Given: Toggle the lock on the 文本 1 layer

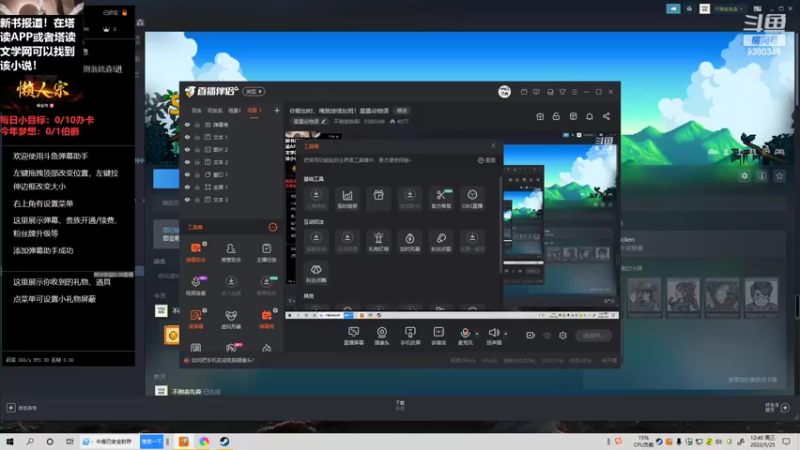Looking at the screenshot, I should click(197, 137).
